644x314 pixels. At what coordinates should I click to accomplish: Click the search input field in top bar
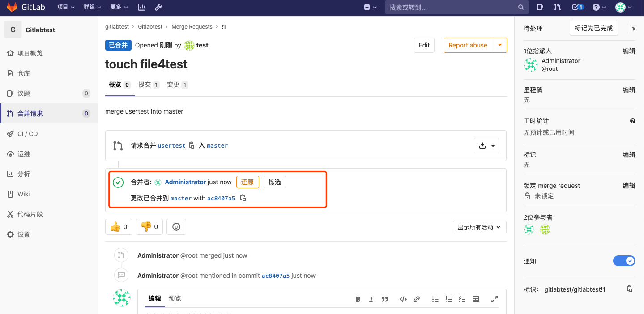pos(452,7)
